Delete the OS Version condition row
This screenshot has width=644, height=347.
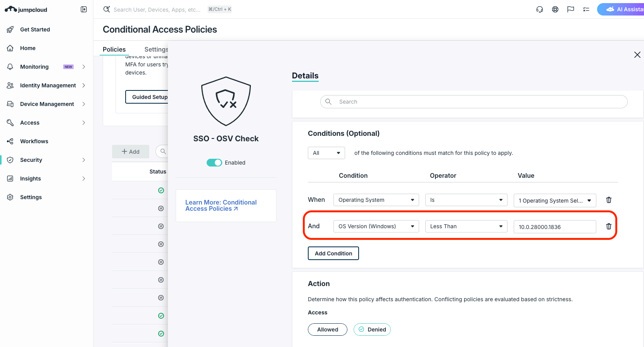609,226
